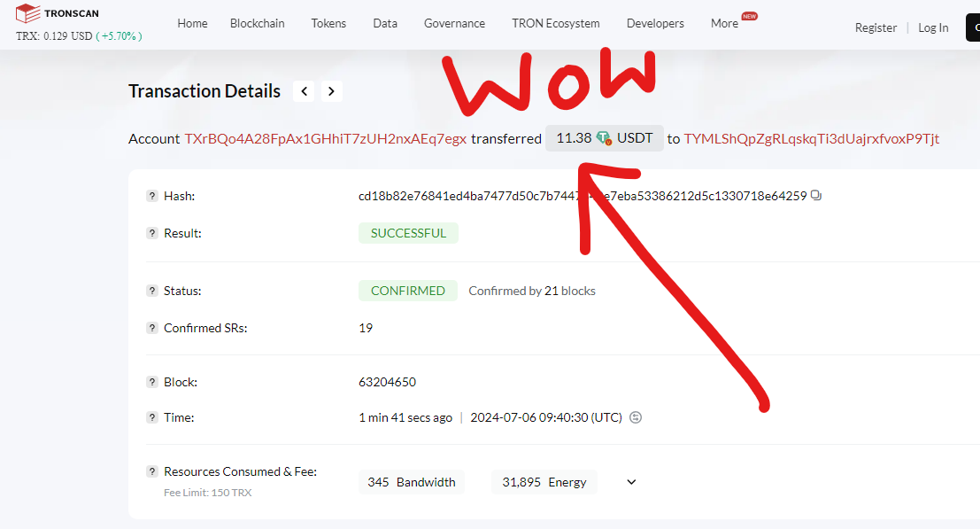Click the USDT token icon
The height and width of the screenshot is (529, 980).
pos(604,137)
